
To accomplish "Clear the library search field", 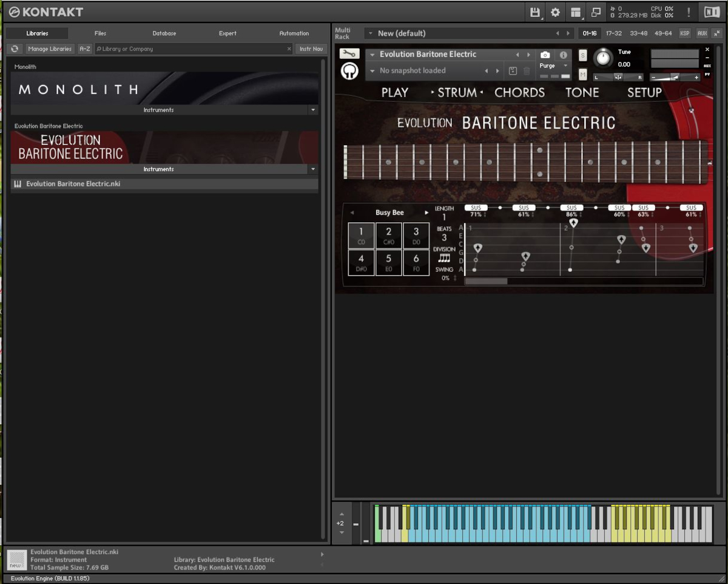I will (x=289, y=49).
